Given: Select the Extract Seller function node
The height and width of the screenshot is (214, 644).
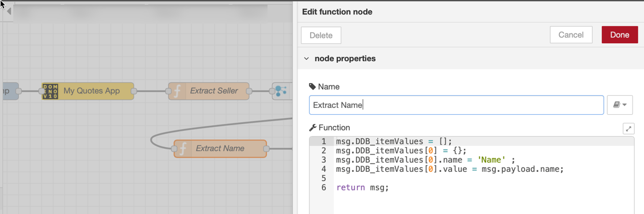Looking at the screenshot, I should tap(209, 91).
